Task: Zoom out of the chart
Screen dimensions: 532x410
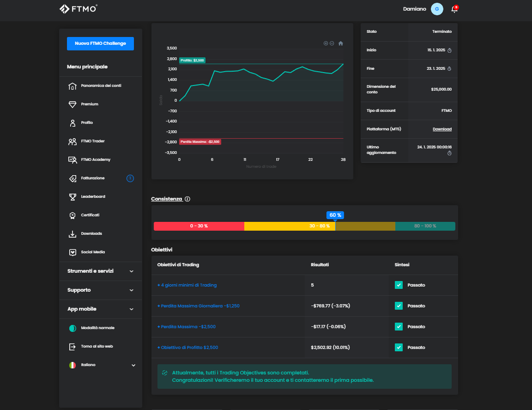Action: [x=332, y=43]
